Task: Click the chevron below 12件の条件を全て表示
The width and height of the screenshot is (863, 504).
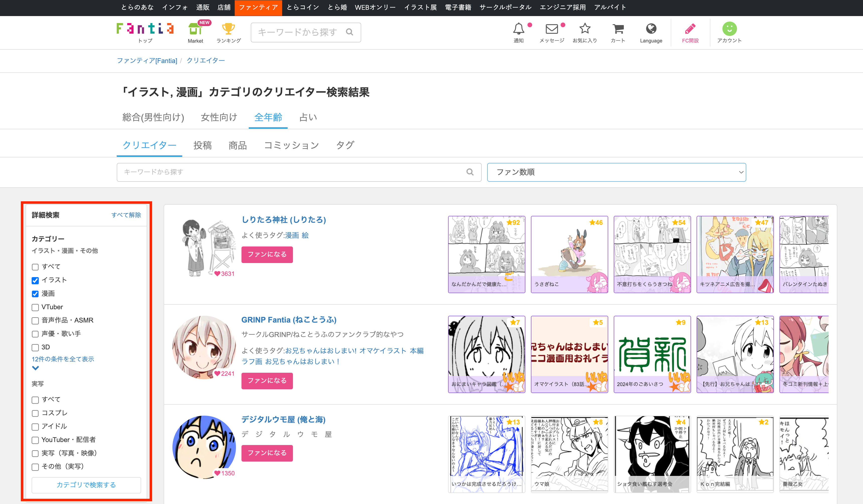Action: [x=35, y=368]
